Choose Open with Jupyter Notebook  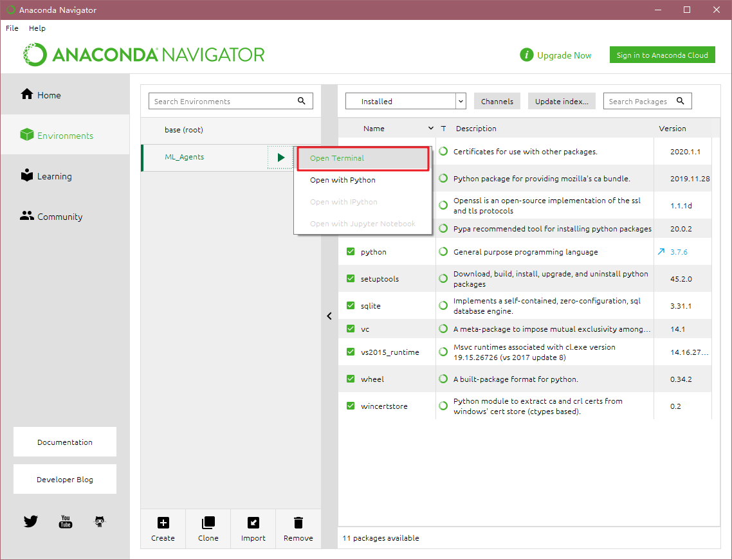pos(363,224)
